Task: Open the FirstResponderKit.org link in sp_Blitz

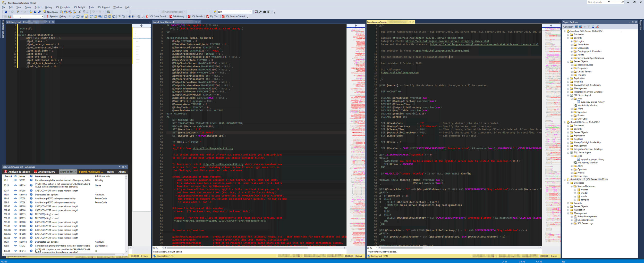Action: pyautogui.click(x=213, y=149)
